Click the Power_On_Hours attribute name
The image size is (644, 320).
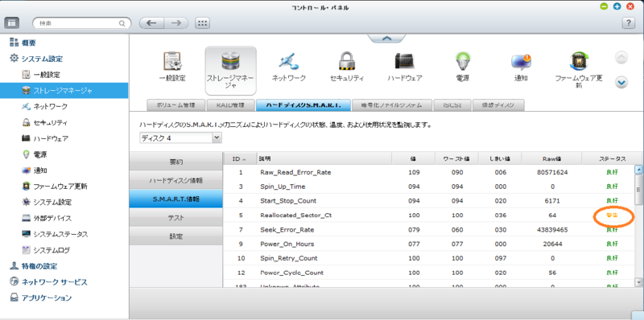point(287,244)
